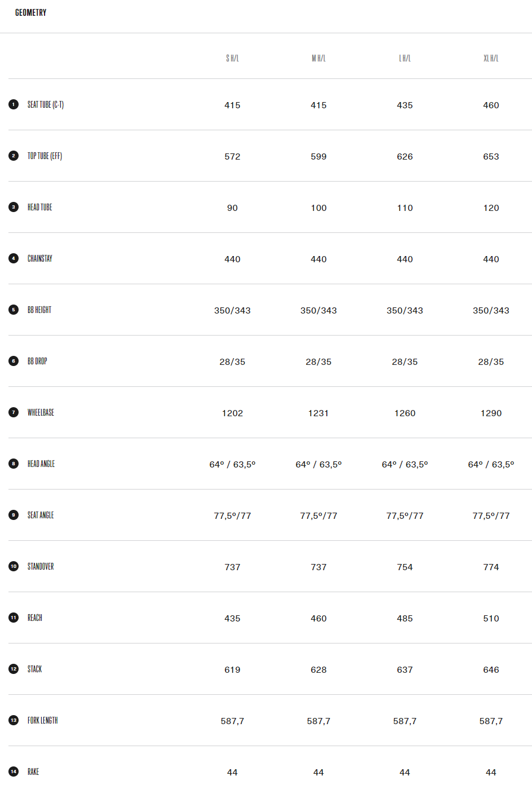Click the L H/L wheelbase value 1260
Image resolution: width=532 pixels, height=789 pixels.
[405, 413]
